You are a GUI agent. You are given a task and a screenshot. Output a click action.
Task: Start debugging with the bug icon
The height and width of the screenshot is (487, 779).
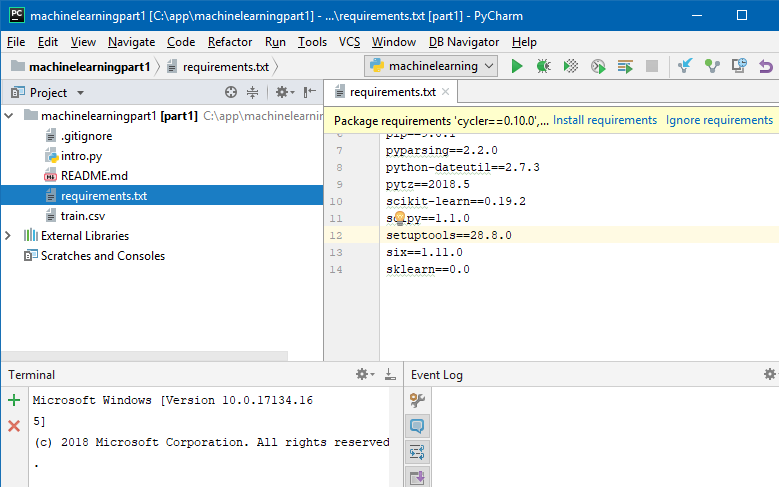click(544, 66)
